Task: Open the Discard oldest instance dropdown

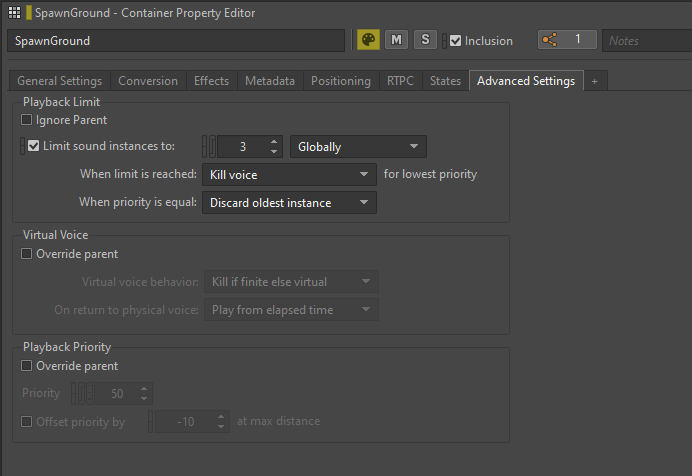Action: point(289,202)
